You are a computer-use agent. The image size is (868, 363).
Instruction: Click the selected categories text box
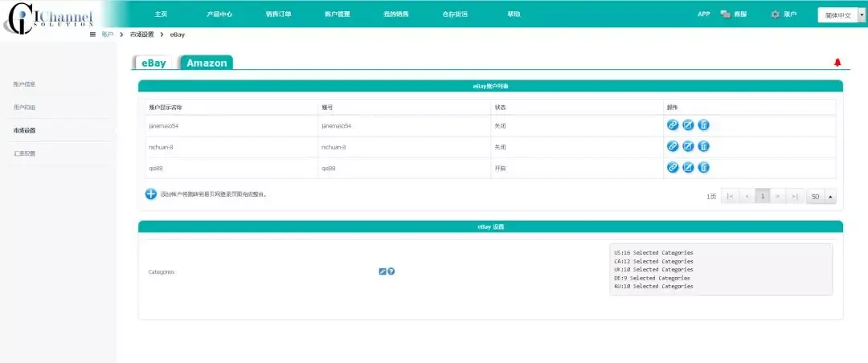pyautogui.click(x=721, y=270)
